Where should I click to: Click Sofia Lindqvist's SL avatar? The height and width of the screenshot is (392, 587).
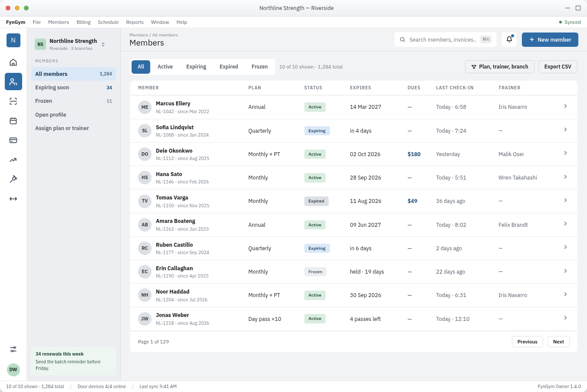(x=145, y=131)
